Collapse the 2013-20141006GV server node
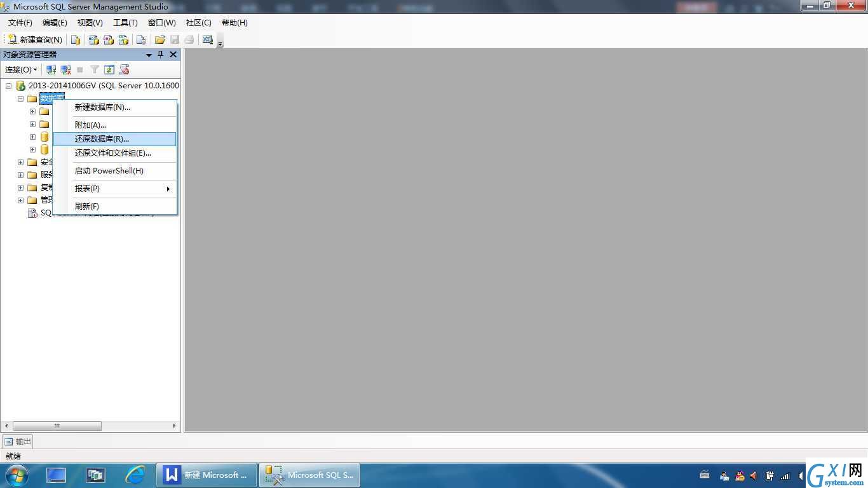868x488 pixels. pos(8,86)
